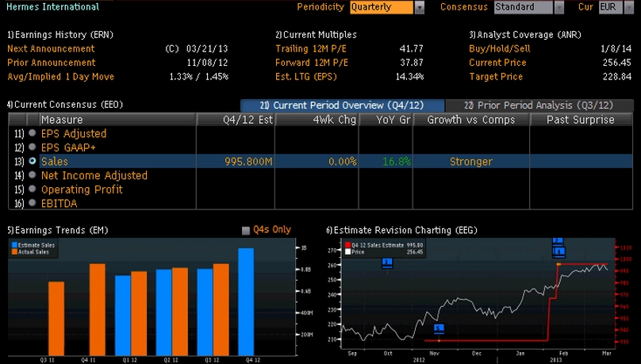Viewport: 641px width, 364px height.
Task: Click the Current Price value 256.45
Action: point(617,63)
